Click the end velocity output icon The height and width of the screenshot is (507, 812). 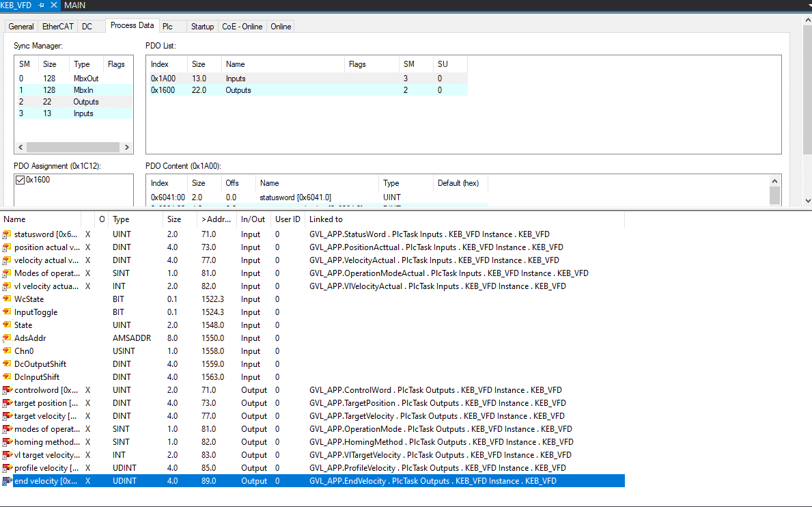[x=8, y=481]
